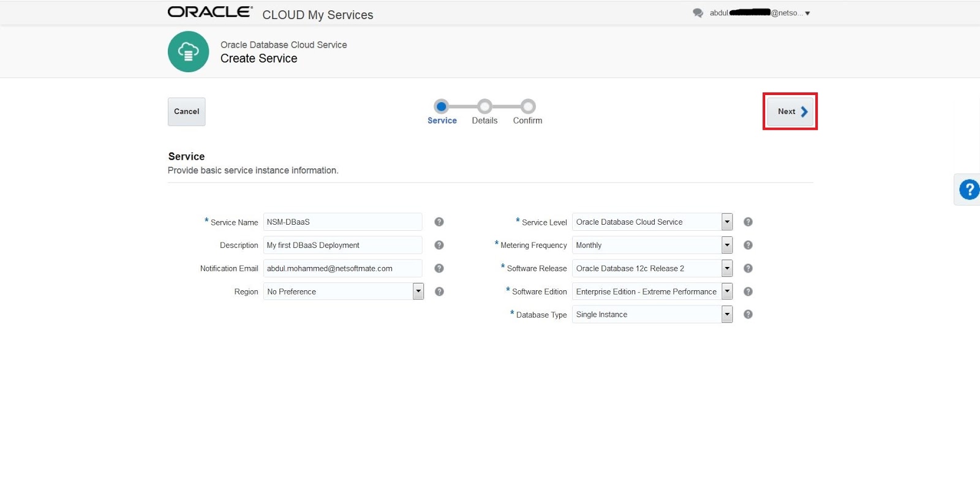Click the Oracle logo in header

pos(209,12)
